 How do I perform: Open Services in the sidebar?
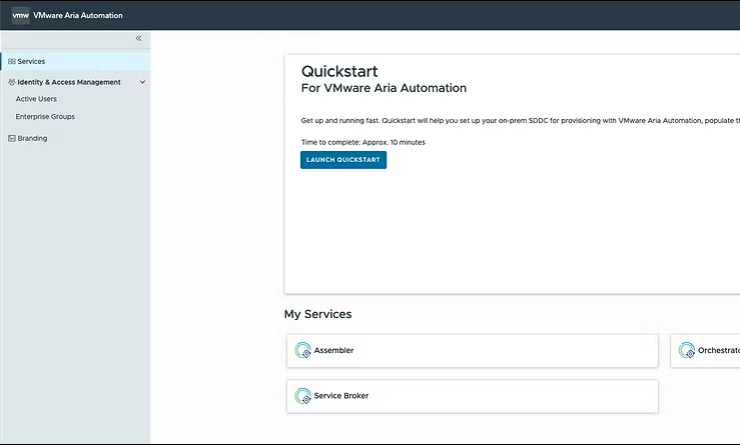pos(76,61)
